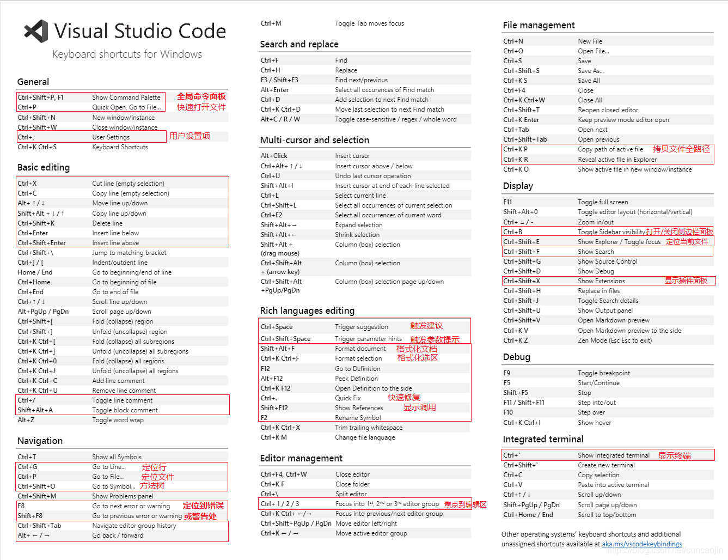The image size is (728, 560).
Task: Click the 'Change file language' row
Action: pos(365,437)
